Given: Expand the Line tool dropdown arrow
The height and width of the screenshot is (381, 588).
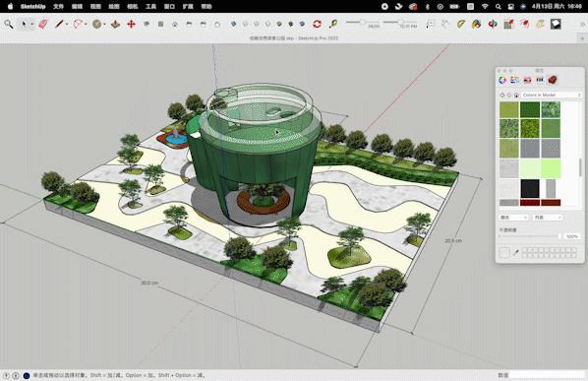Looking at the screenshot, I should pyautogui.click(x=67, y=25).
